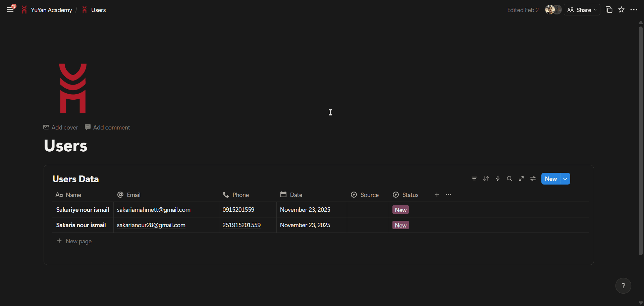Viewport: 644px width, 306px height.
Task: Open search in Users Data table
Action: pos(509,178)
